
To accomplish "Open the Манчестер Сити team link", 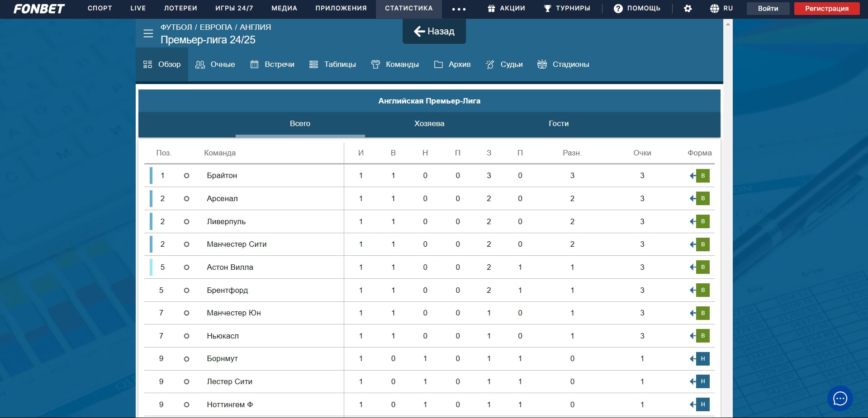I will (x=237, y=244).
